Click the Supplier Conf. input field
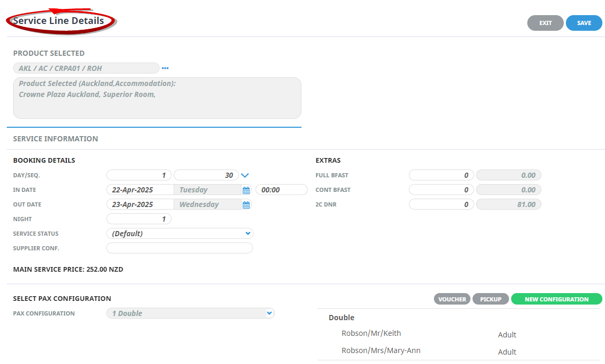 (x=179, y=248)
